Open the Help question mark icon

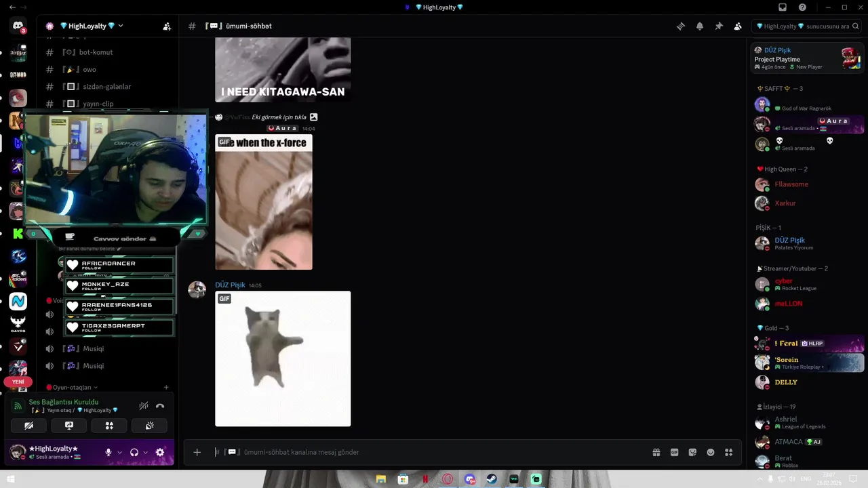[802, 7]
